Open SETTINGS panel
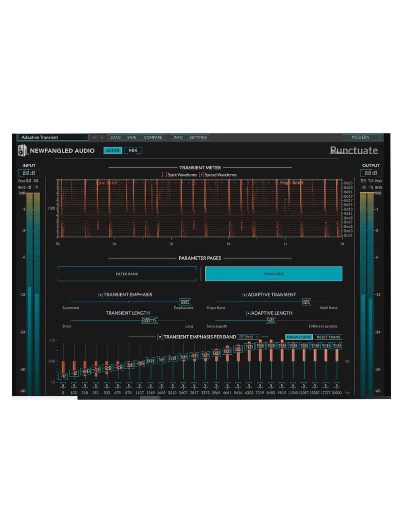 [x=198, y=137]
